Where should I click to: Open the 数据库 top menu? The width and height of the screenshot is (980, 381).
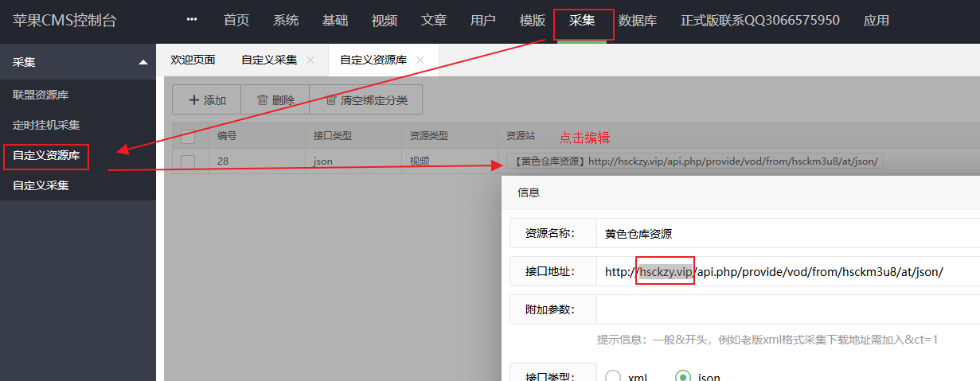click(x=638, y=21)
